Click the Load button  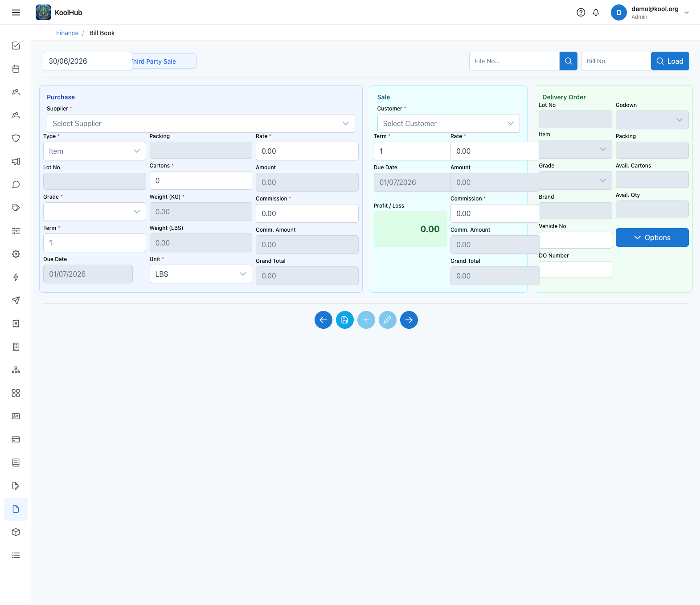point(670,61)
